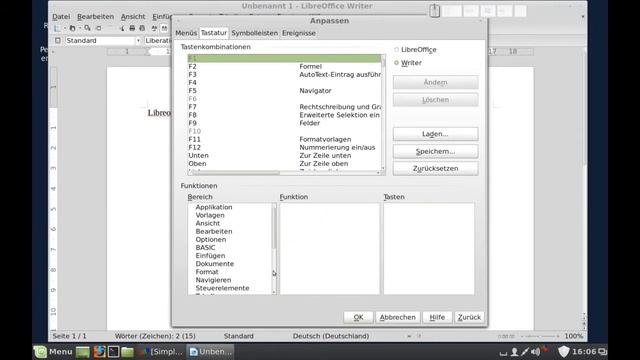640x360 pixels.
Task: Open the Standard paragraph style dropdown arrow
Action: (138, 40)
